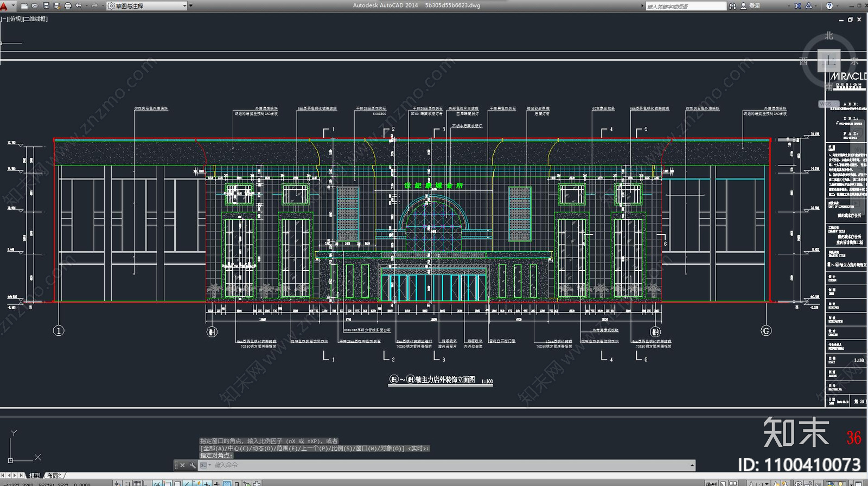Click the keyword search input field
The width and height of the screenshot is (868, 486).
[686, 6]
